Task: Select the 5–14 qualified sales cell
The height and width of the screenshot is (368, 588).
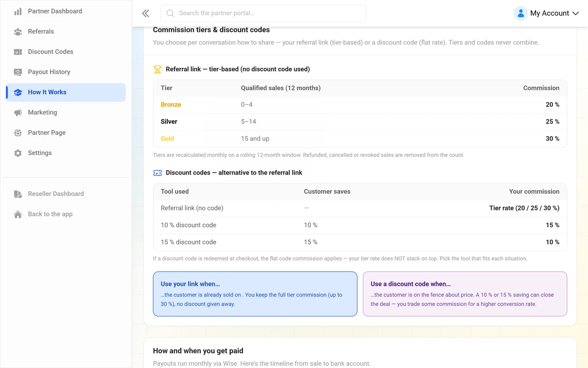Action: 249,122
